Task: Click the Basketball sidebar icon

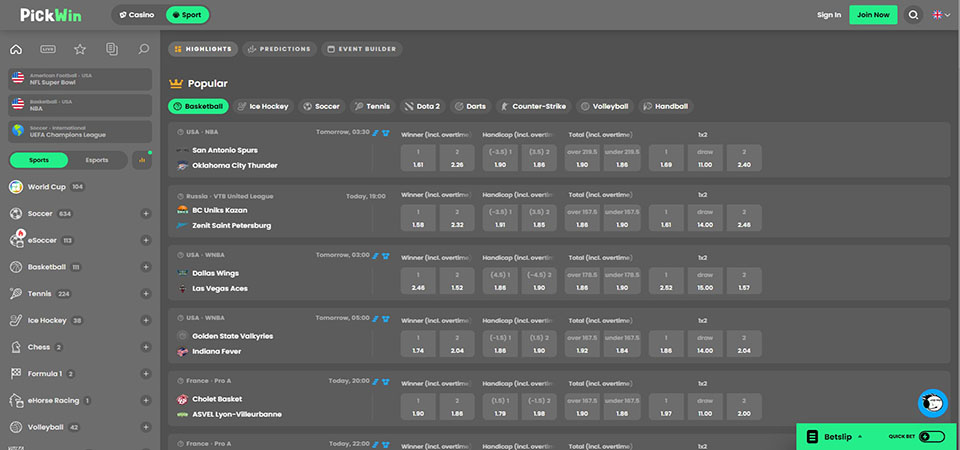Action: (x=16, y=267)
